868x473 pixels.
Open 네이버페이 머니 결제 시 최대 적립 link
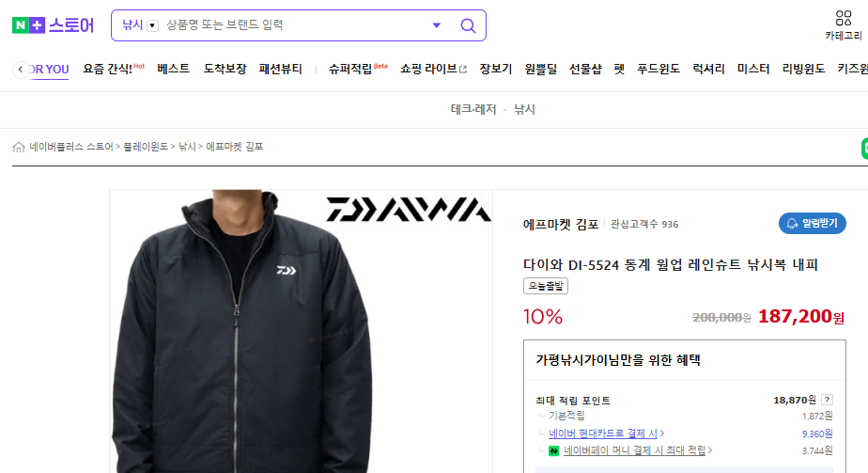634,450
